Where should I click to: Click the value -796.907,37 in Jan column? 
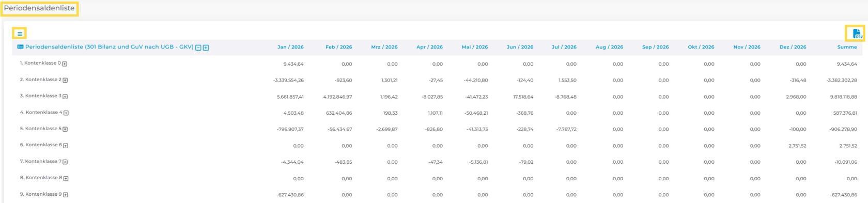tap(290, 130)
